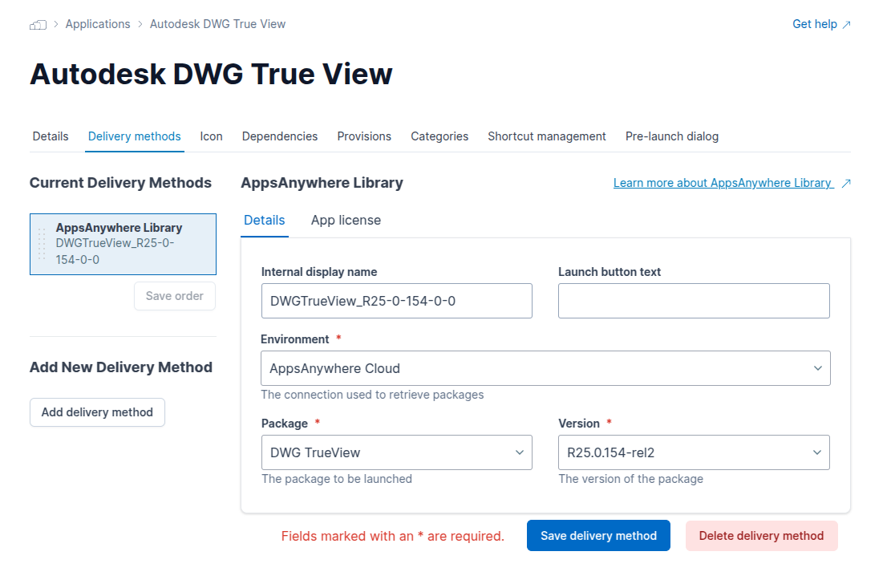Image resolution: width=891 pixels, height=588 pixels.
Task: Select the Provisions tab
Action: (x=364, y=136)
